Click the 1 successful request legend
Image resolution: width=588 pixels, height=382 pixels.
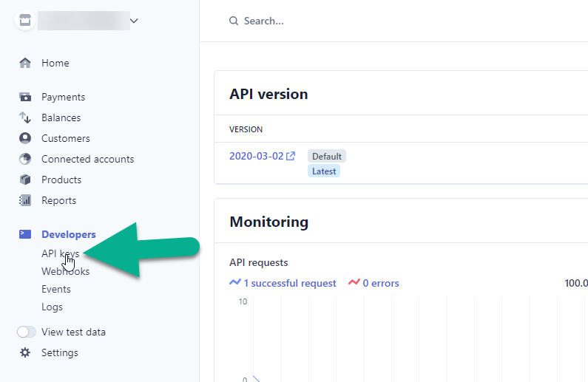click(x=290, y=283)
